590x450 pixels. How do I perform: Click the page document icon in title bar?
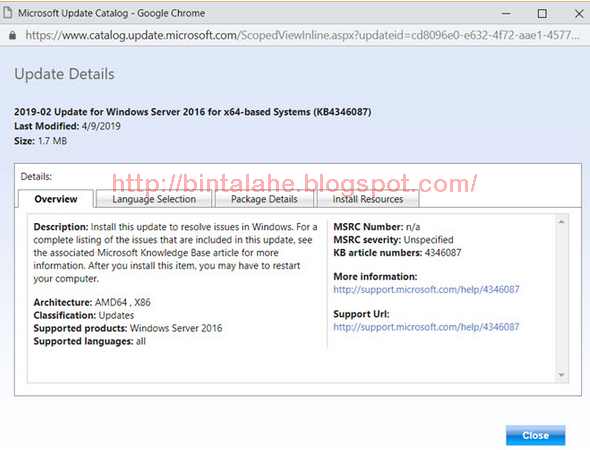coord(8,13)
